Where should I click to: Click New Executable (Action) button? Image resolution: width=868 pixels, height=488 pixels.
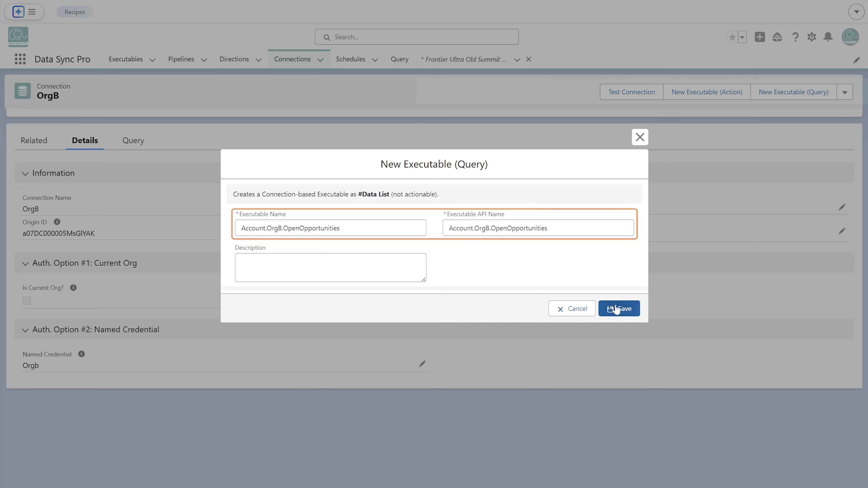pyautogui.click(x=707, y=92)
